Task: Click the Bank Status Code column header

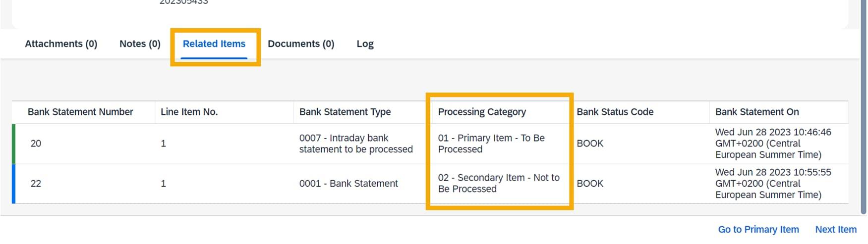Action: coord(615,112)
